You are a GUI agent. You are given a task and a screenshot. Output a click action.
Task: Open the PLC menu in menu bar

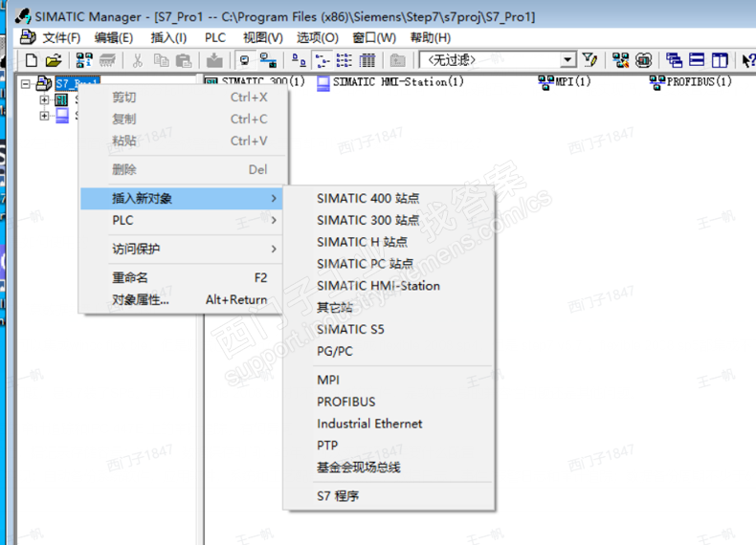coord(215,37)
